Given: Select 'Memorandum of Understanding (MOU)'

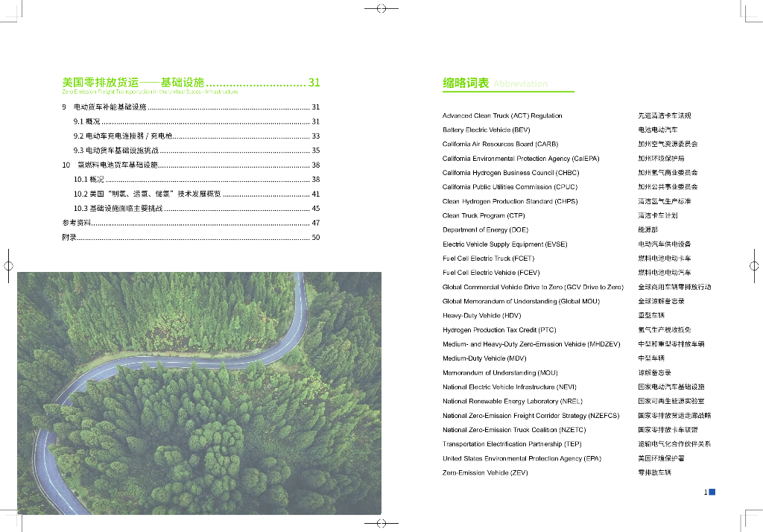Looking at the screenshot, I should tap(500, 373).
